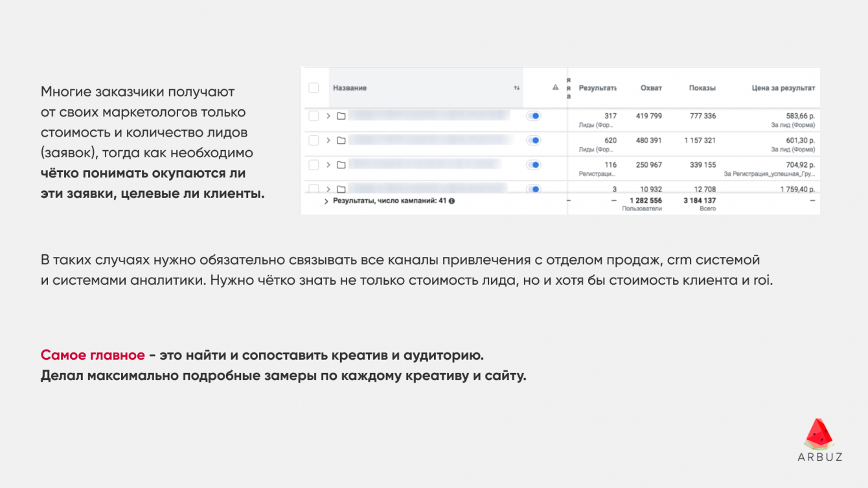
Task: Expand the Результаты summary row chevron
Action: point(326,201)
